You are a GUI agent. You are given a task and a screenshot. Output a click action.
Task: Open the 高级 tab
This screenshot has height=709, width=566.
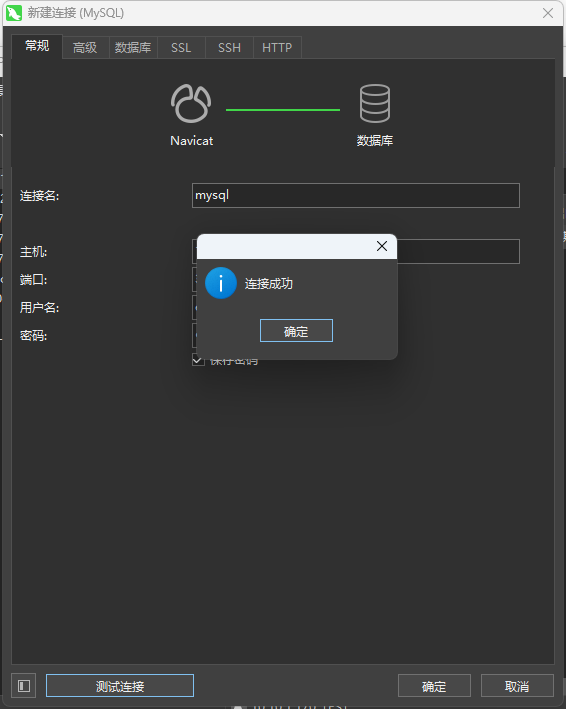pyautogui.click(x=85, y=47)
